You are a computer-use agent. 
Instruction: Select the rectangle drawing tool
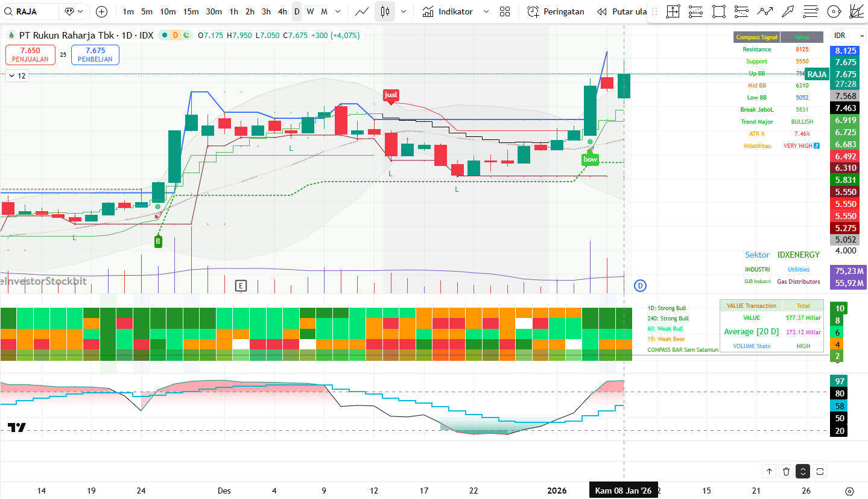pyautogui.click(x=718, y=11)
